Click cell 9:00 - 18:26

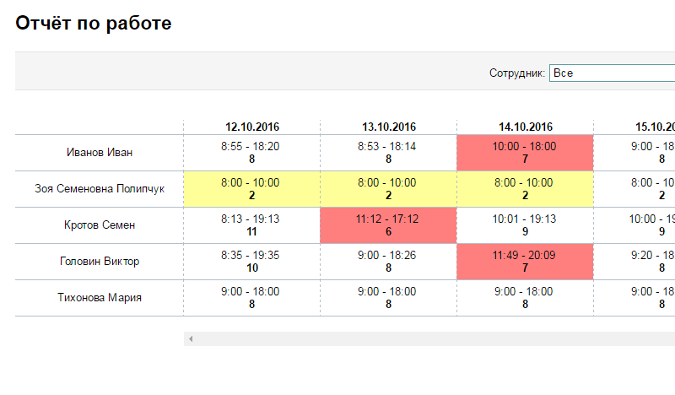pyautogui.click(x=388, y=262)
